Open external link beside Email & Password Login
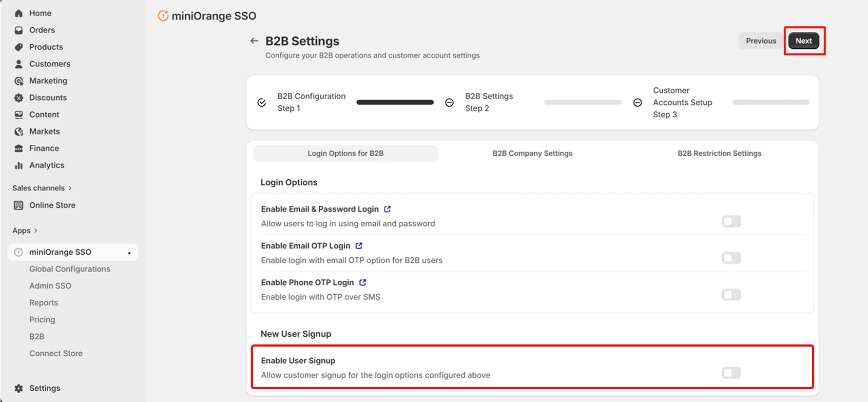868x402 pixels. tap(388, 209)
